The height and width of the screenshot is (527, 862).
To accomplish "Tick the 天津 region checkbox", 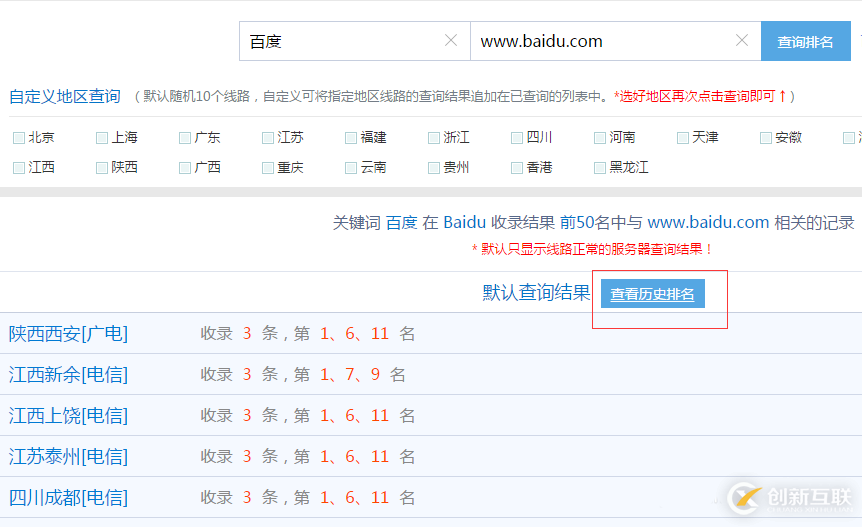I will click(x=683, y=138).
